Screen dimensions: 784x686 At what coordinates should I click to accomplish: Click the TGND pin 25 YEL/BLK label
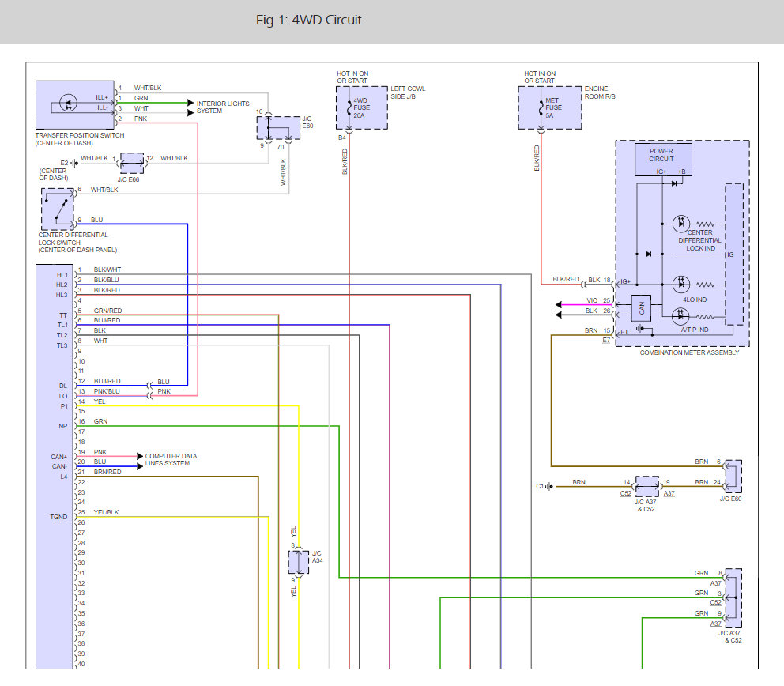click(106, 512)
